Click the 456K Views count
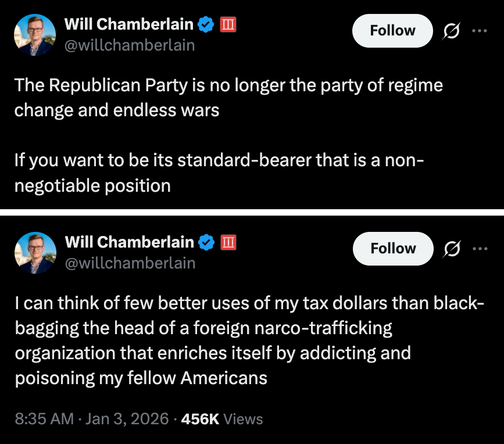Image resolution: width=504 pixels, height=444 pixels. click(x=222, y=418)
